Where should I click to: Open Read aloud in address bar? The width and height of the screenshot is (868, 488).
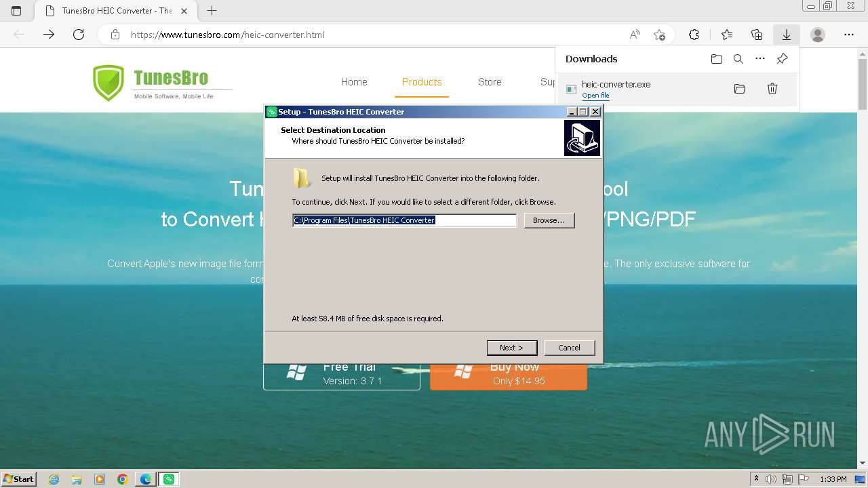(635, 35)
